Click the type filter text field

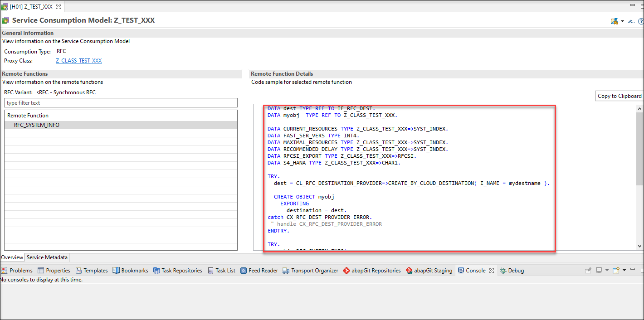pyautogui.click(x=121, y=103)
